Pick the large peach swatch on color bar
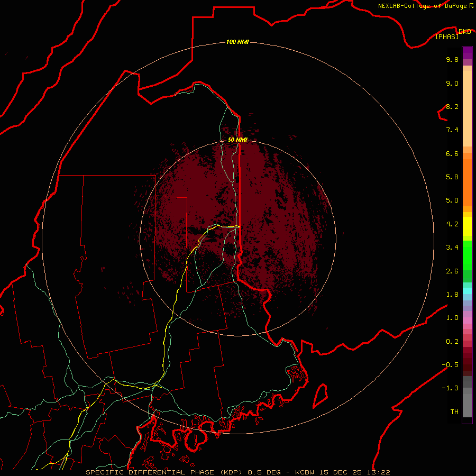 click(x=467, y=108)
